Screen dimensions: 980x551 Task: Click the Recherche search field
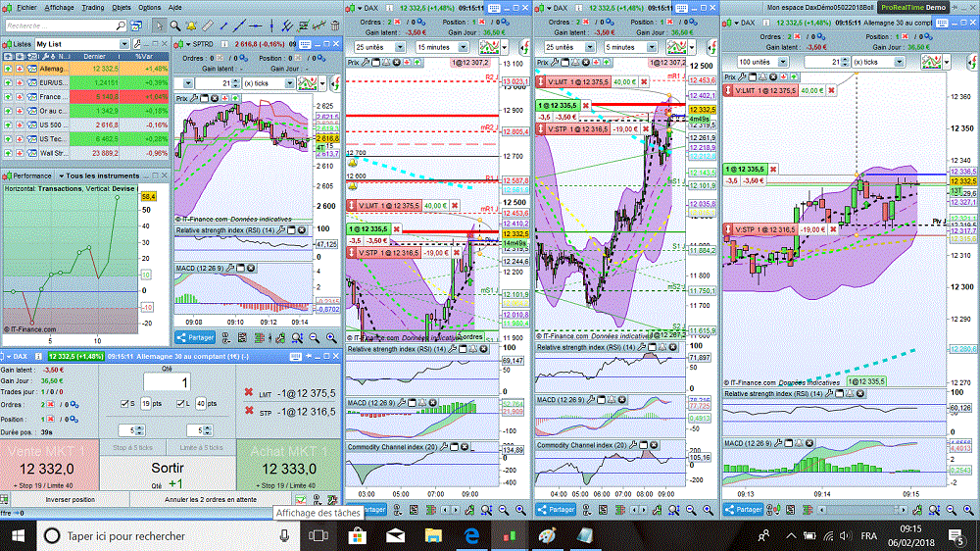coord(66,25)
